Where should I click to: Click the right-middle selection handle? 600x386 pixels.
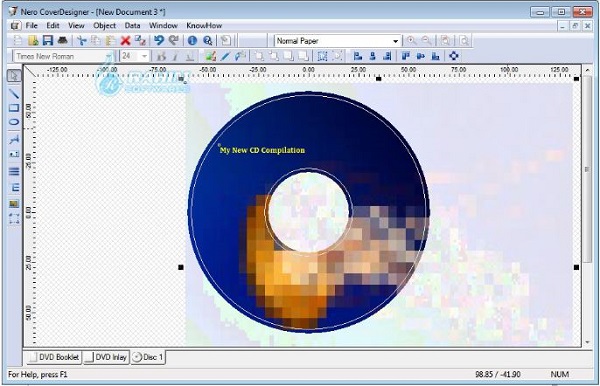(576, 267)
